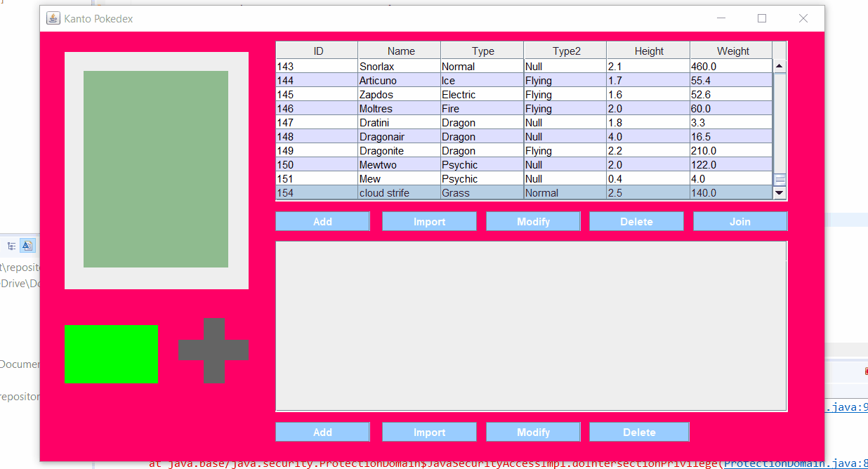Click the scrollbar up arrow on the Pokemon table
868x469 pixels.
[779, 65]
